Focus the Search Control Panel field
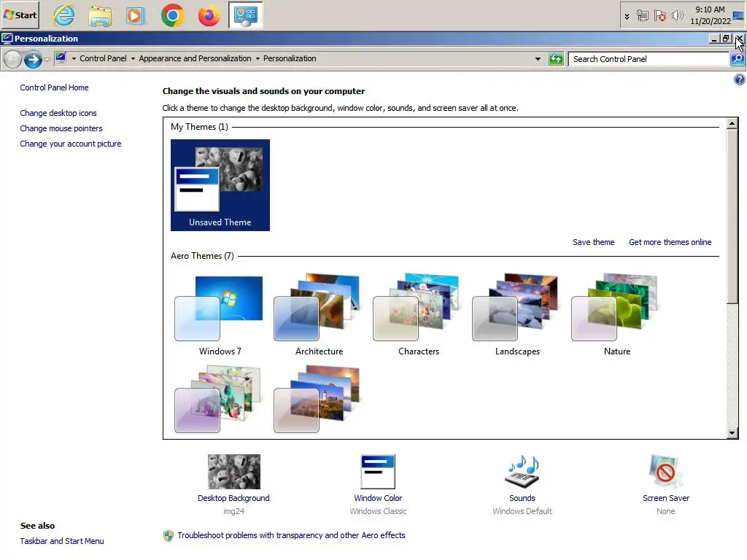Viewport: 747px width, 560px height. pyautogui.click(x=649, y=59)
